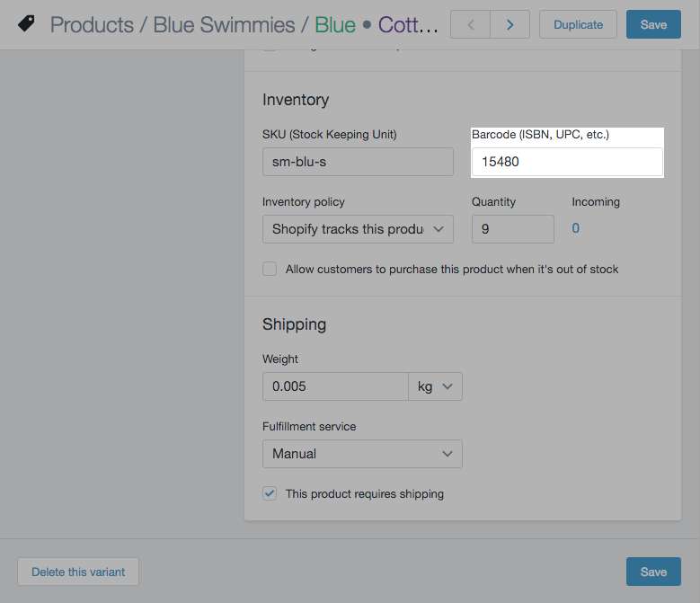This screenshot has height=603, width=700.
Task: Click into the Barcode input field
Action: pos(567,162)
